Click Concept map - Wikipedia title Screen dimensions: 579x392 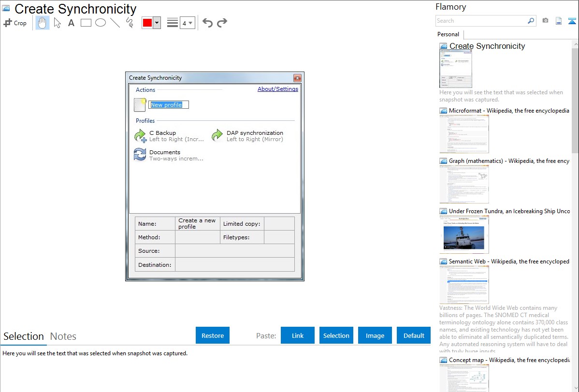[x=509, y=360]
